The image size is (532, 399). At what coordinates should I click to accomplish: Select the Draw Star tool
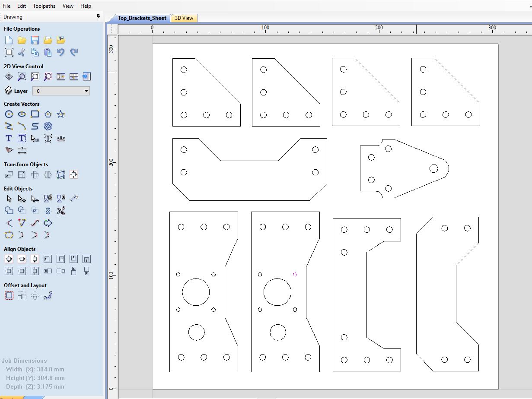(61, 114)
